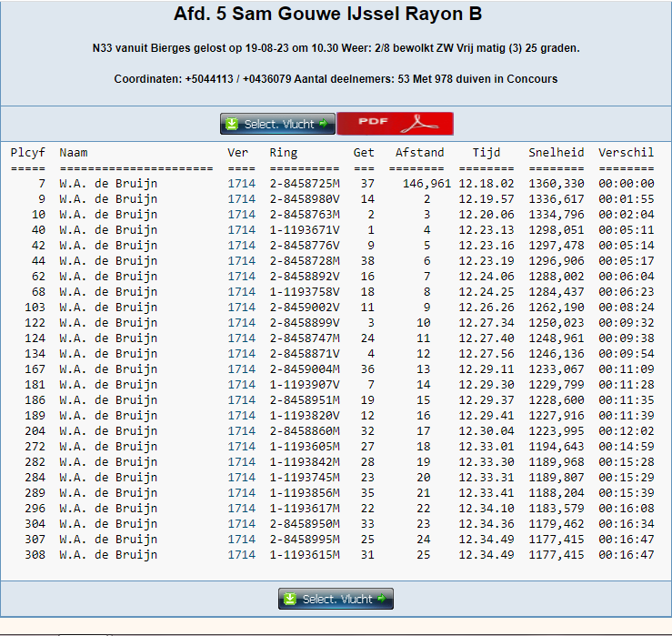The height and width of the screenshot is (636, 672).
Task: Click the Afstand column header
Action: point(419,153)
